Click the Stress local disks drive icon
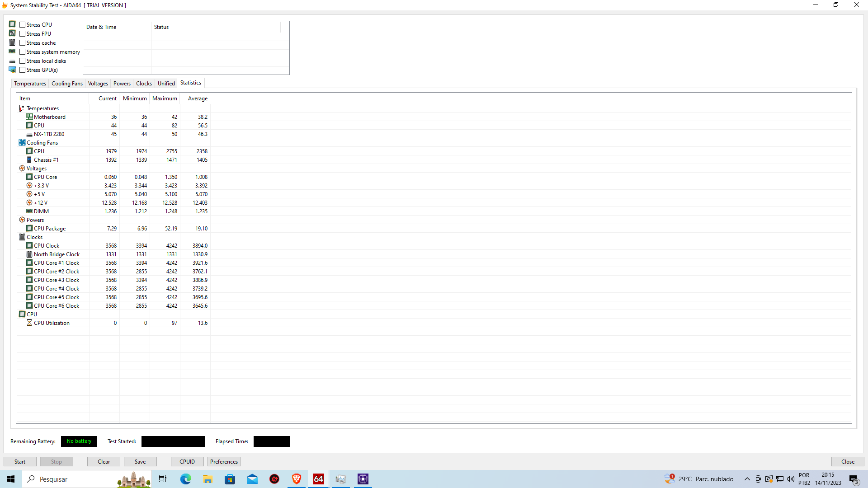 click(x=12, y=61)
